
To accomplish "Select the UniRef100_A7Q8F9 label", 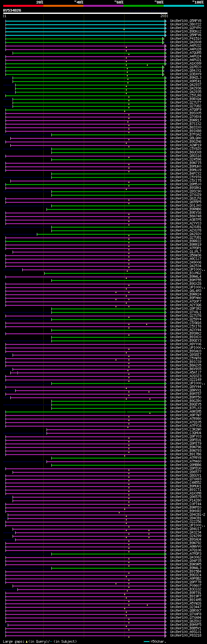I will coord(186,110).
